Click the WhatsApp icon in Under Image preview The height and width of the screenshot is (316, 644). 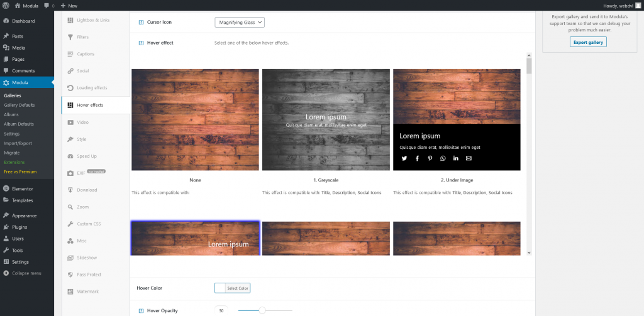(443, 158)
